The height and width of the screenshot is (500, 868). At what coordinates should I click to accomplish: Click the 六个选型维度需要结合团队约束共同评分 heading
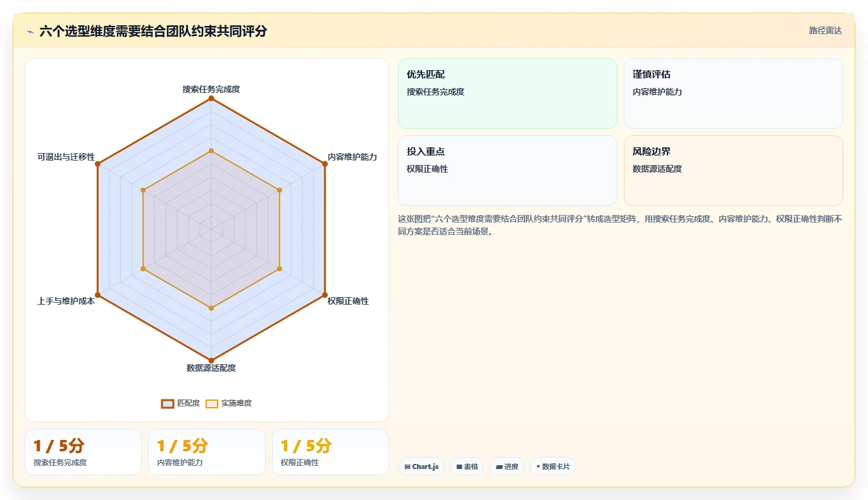(153, 31)
